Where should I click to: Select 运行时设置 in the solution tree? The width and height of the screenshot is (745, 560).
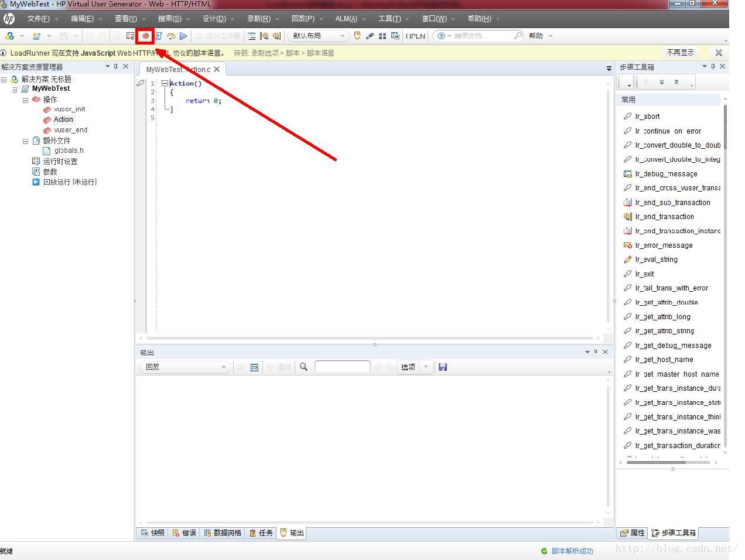60,162
